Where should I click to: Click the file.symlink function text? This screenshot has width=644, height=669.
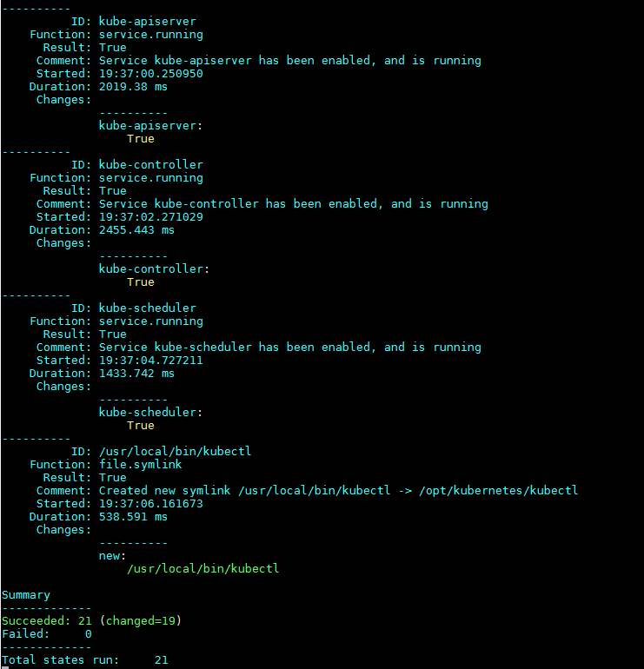[x=140, y=464]
